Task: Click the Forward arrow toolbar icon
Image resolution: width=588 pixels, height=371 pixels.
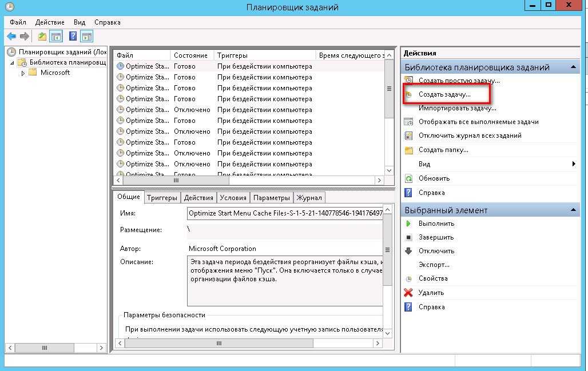Action: [25, 37]
